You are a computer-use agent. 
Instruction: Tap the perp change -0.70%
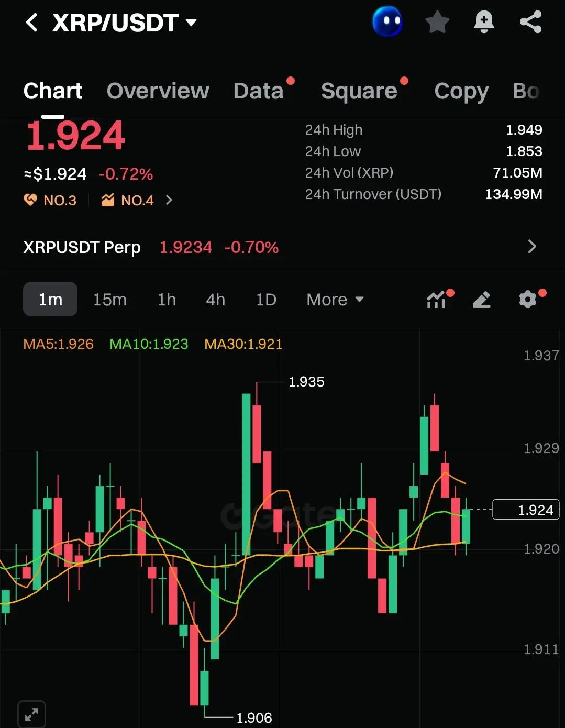[252, 247]
